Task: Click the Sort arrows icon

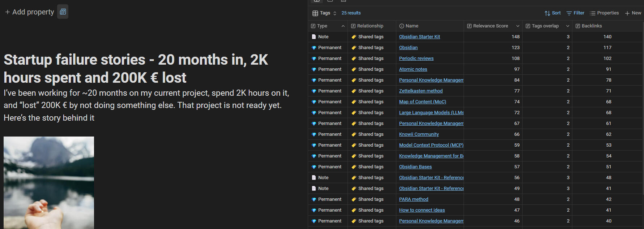Action: click(547, 13)
